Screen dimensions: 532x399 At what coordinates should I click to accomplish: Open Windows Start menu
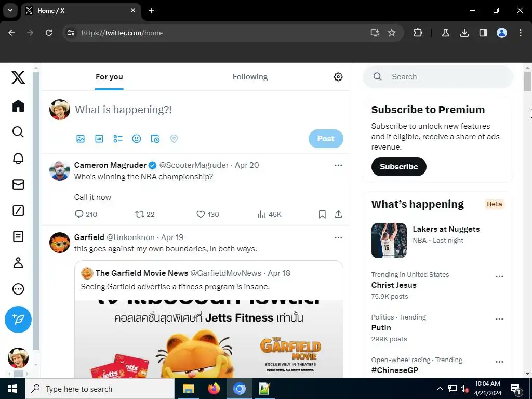coord(12,389)
